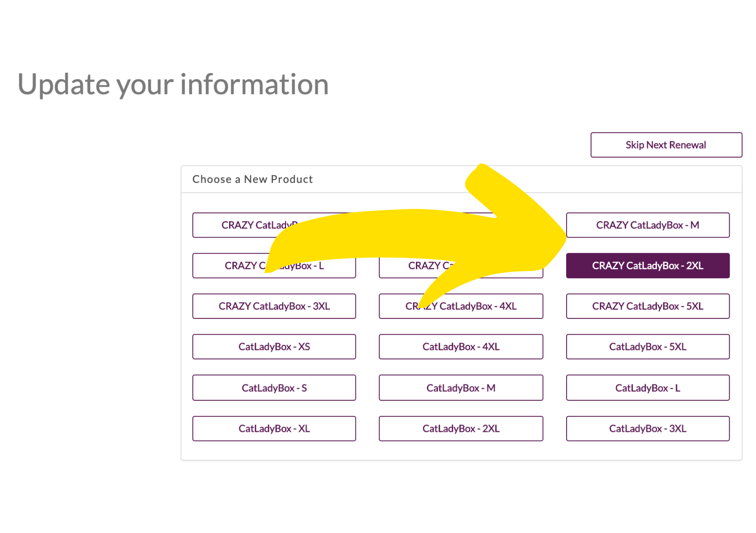The height and width of the screenshot is (533, 756).
Task: Select the plain CatLadyBox - XS product
Action: (x=274, y=347)
